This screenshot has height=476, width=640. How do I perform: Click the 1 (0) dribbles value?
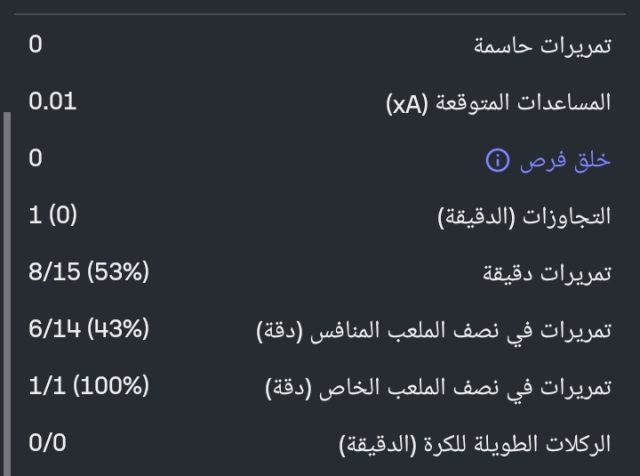point(53,215)
